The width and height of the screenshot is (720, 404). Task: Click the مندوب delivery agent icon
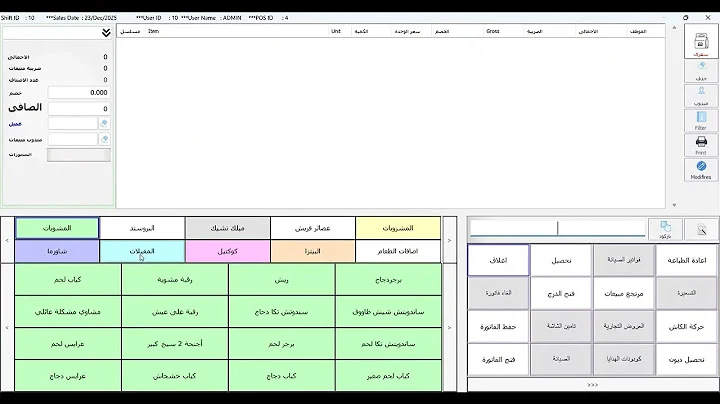(x=701, y=96)
